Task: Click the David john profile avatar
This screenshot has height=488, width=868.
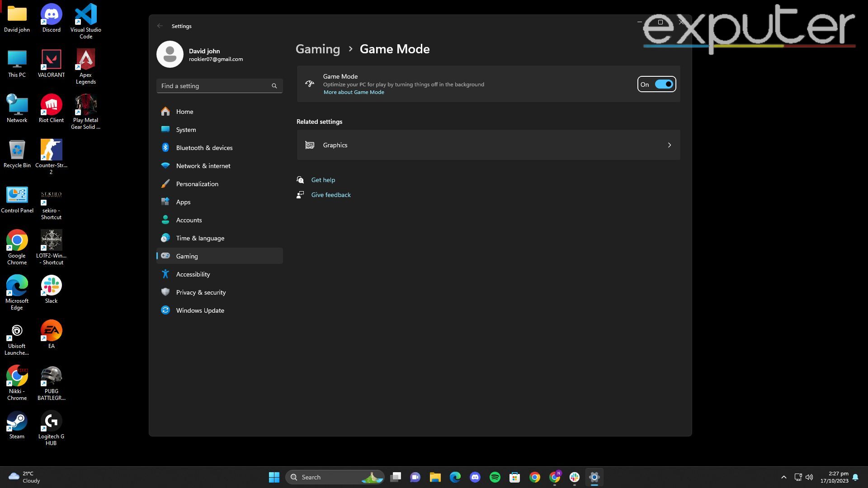Action: point(170,54)
